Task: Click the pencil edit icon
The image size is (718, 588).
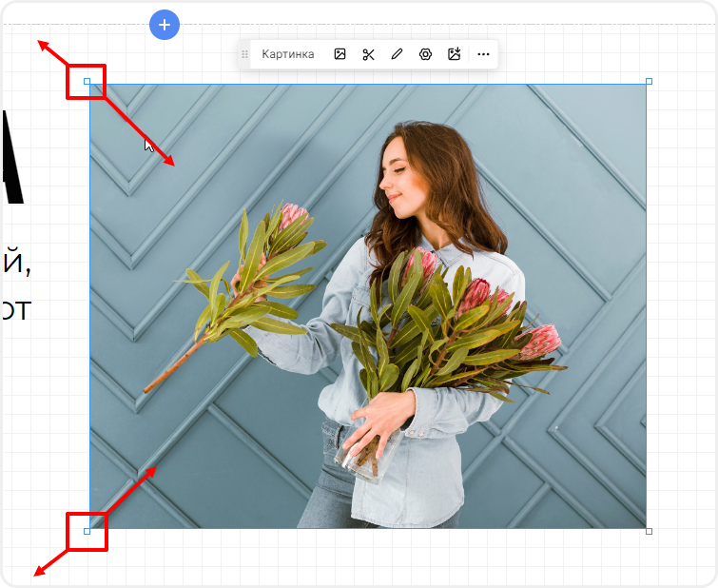Action: [397, 54]
